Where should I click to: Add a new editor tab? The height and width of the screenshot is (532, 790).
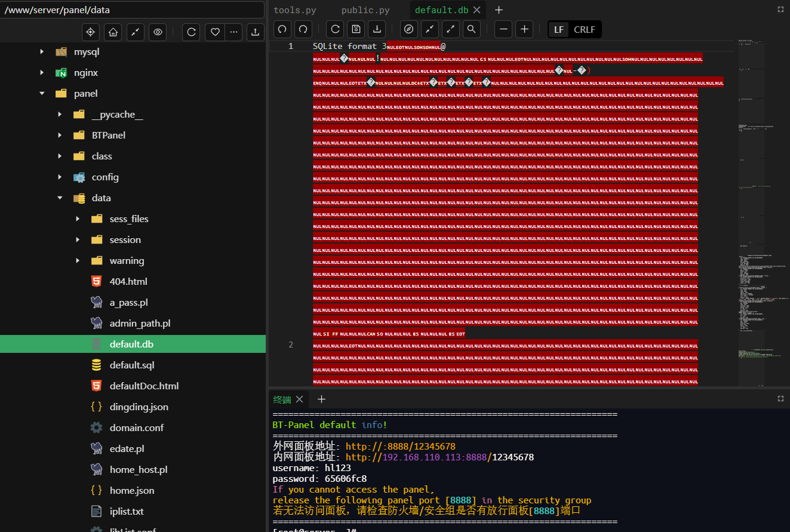[x=499, y=10]
